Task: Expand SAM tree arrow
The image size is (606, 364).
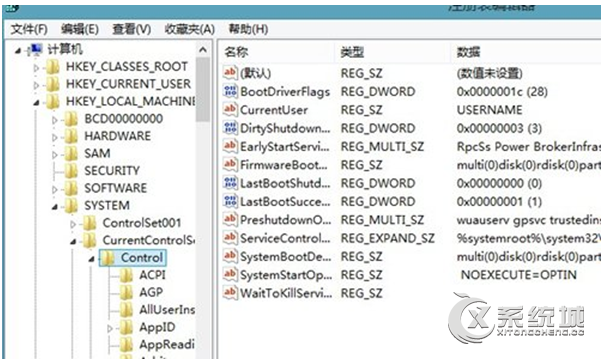Action: (x=54, y=155)
